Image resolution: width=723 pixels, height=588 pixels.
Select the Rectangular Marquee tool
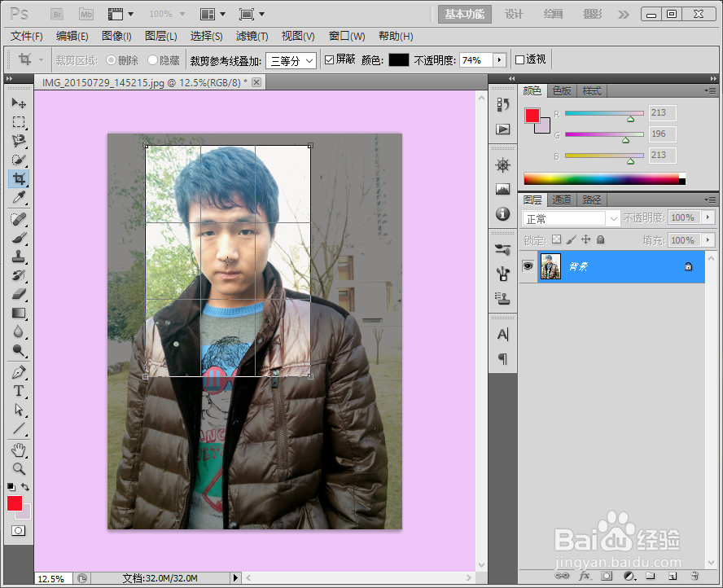19,121
